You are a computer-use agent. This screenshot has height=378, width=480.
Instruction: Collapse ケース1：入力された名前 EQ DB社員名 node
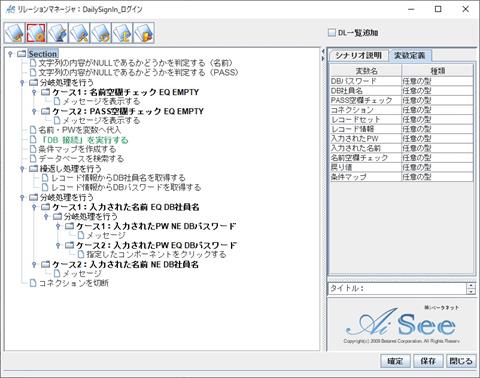(34, 207)
